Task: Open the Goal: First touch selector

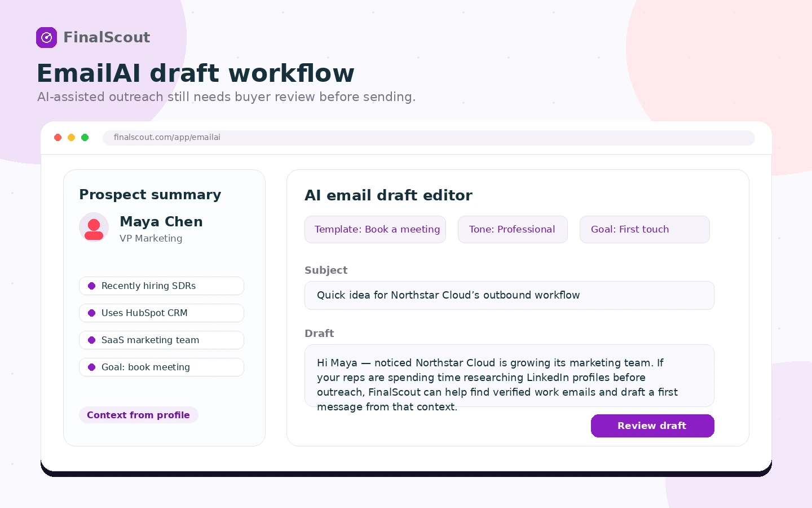Action: (x=645, y=229)
